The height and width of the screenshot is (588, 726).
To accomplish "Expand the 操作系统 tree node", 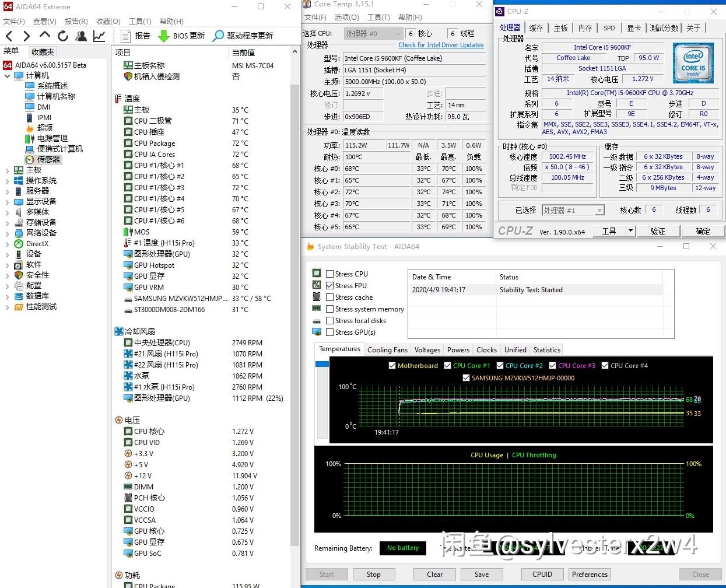I will pyautogui.click(x=7, y=181).
